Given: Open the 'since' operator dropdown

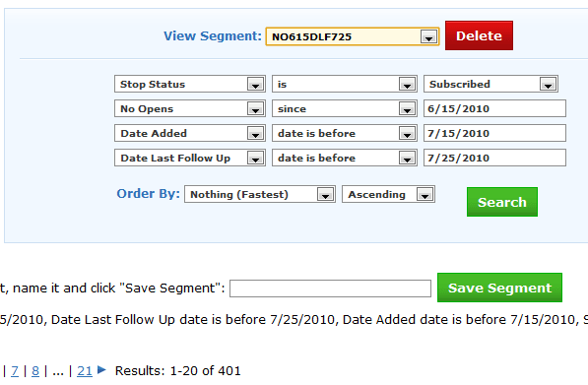Looking at the screenshot, I should 345,108.
